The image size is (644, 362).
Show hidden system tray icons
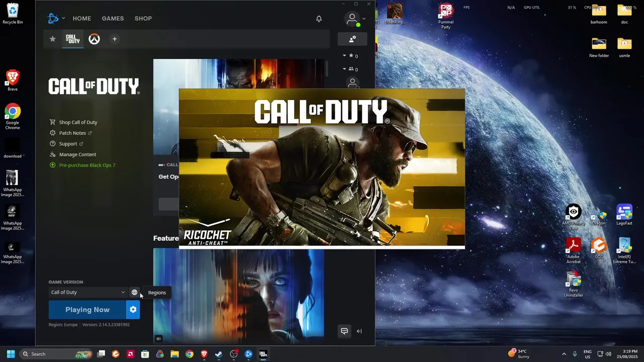click(564, 354)
